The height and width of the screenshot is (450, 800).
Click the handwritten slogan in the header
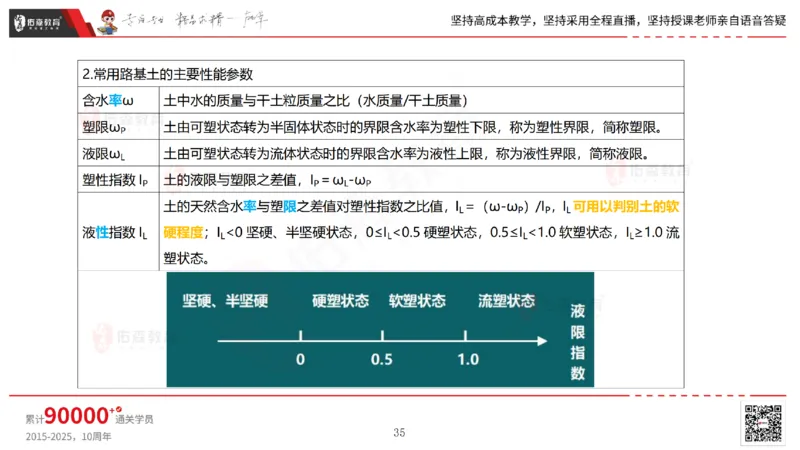click(195, 20)
